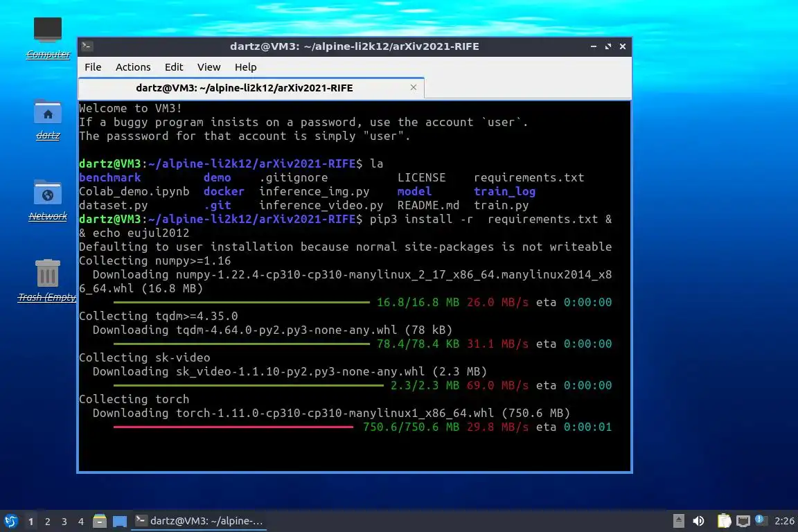Click the 'docker' directory name in terminal
Image resolution: width=798 pixels, height=532 pixels.
click(x=224, y=191)
